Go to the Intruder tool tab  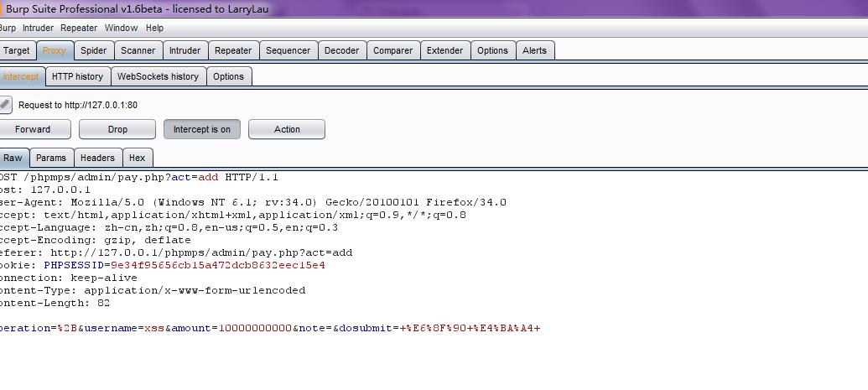(185, 50)
